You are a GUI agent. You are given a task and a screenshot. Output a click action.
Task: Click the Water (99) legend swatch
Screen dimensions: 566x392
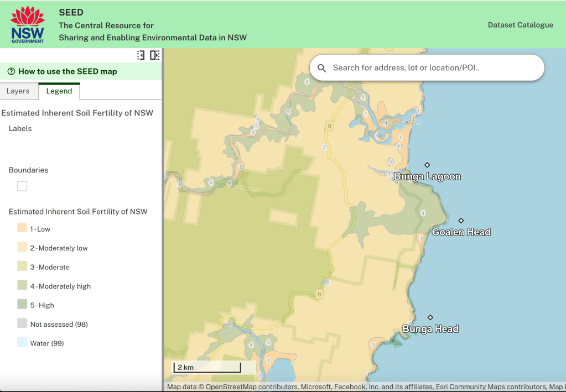tap(22, 342)
